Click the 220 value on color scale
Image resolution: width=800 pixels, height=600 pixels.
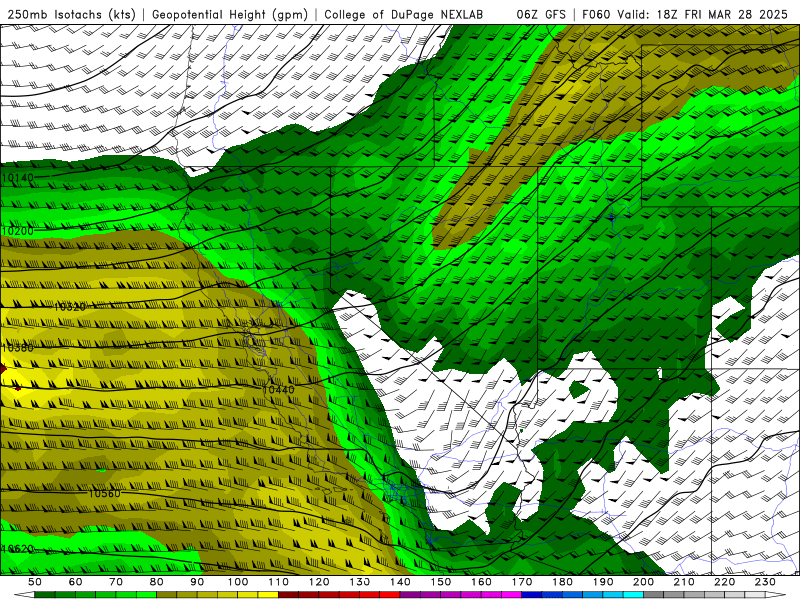[x=724, y=582]
